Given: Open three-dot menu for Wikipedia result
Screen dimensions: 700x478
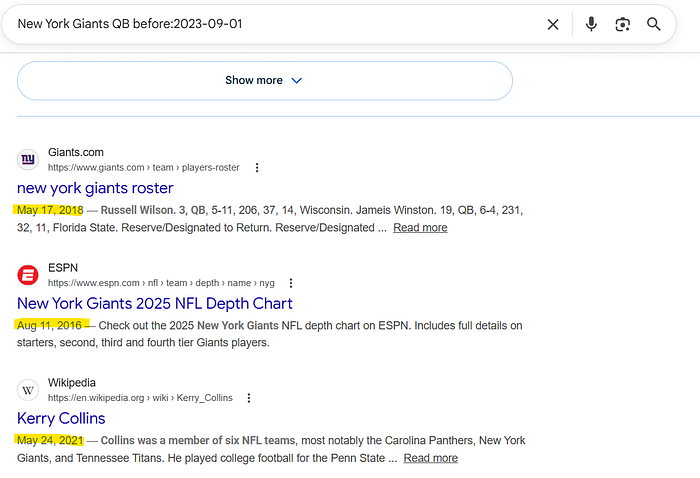Looking at the screenshot, I should pos(249,398).
